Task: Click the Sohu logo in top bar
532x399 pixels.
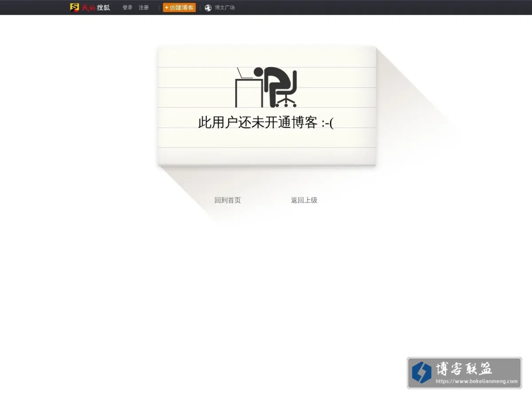Action: [x=90, y=8]
